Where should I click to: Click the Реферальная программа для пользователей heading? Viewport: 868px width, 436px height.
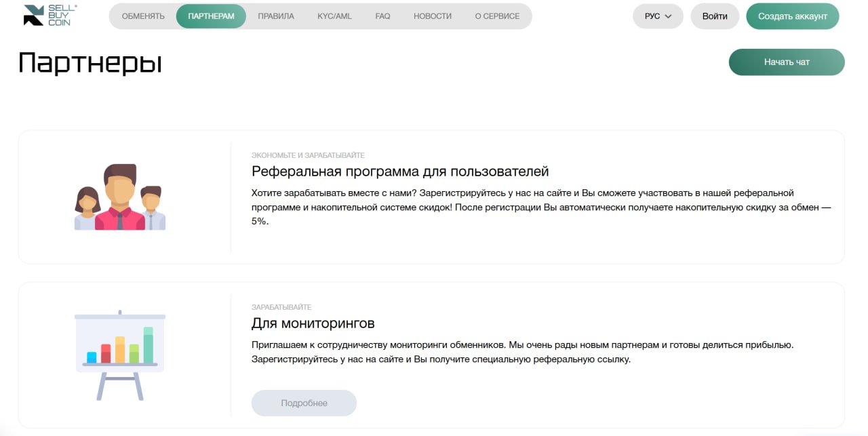click(x=400, y=172)
